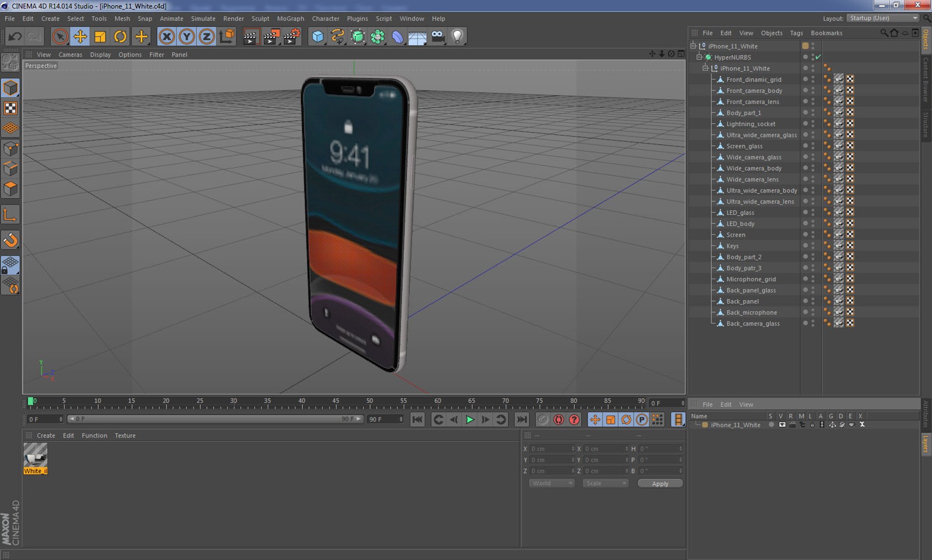Collapse the nested iPhone_11_White null group
The image size is (932, 560).
706,68
